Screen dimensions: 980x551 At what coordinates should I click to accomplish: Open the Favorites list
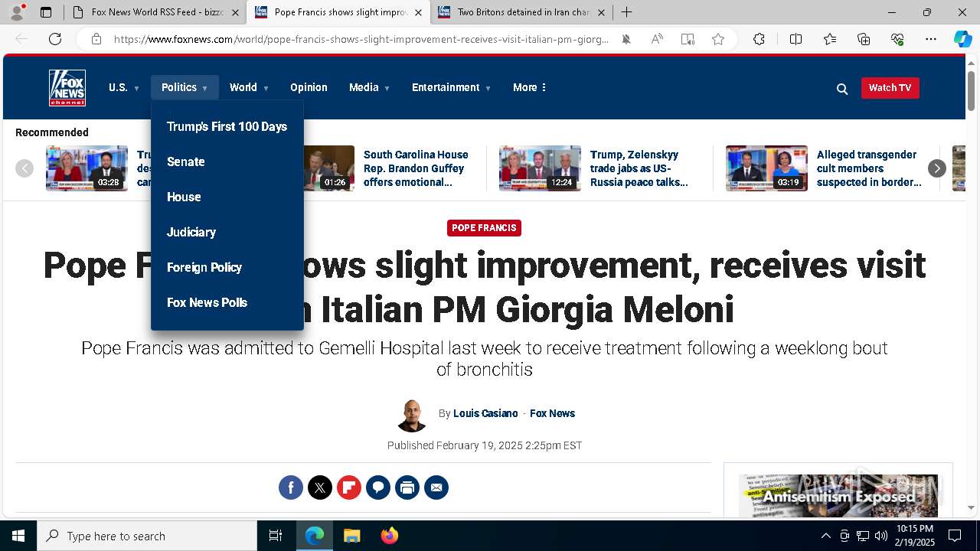[830, 39]
